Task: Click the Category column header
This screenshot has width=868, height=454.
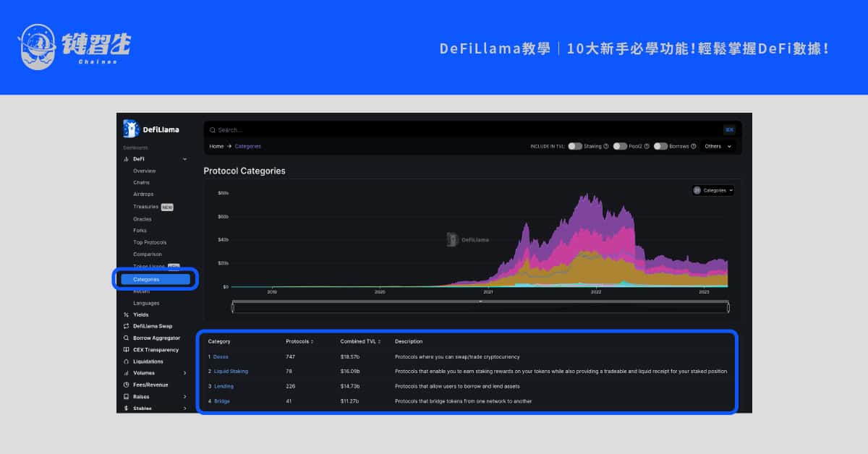Action: click(219, 341)
